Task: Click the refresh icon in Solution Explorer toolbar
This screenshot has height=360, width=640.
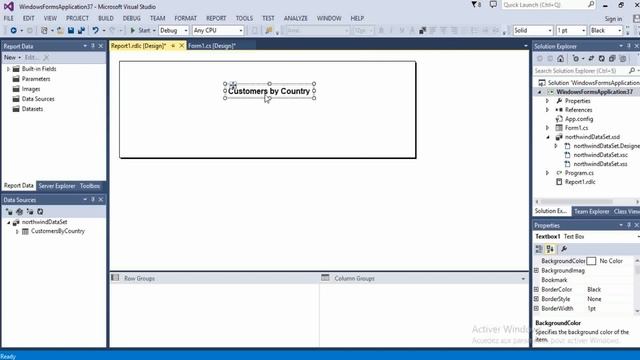Action: [x=602, y=59]
